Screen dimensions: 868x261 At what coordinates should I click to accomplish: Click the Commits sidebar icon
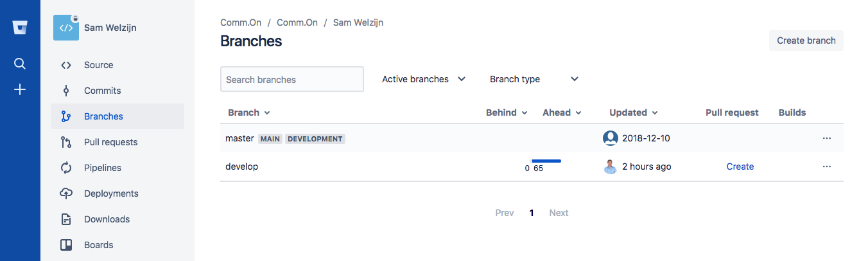[x=65, y=91]
